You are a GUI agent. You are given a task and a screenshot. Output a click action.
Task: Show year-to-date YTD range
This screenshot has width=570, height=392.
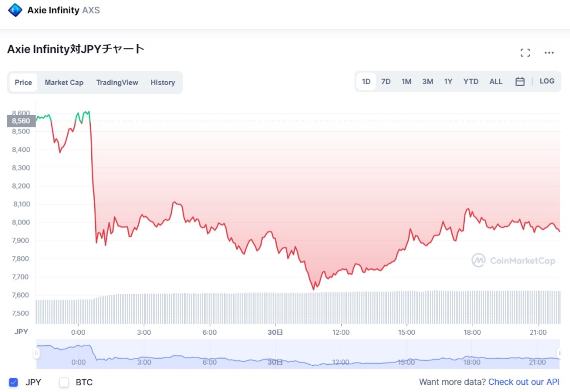[471, 82]
